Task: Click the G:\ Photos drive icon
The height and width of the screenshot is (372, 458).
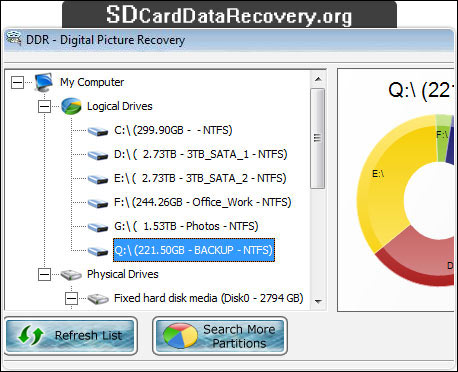Action: pyautogui.click(x=98, y=227)
